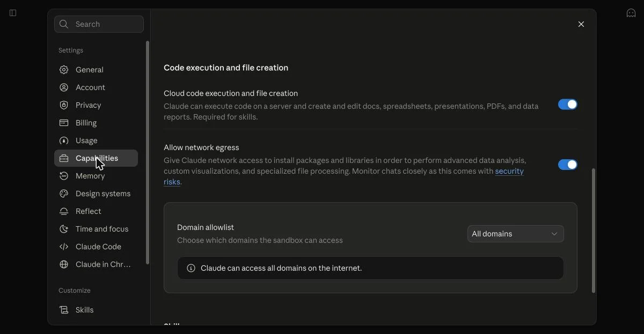Open the Memory section
The width and height of the screenshot is (644, 334).
(x=96, y=176)
